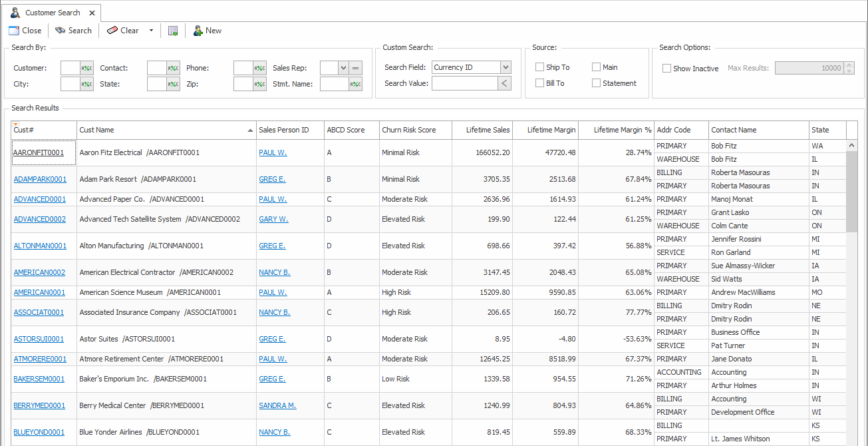The height and width of the screenshot is (446, 868).
Task: Click the grid export icon in toolbar
Action: (x=173, y=31)
